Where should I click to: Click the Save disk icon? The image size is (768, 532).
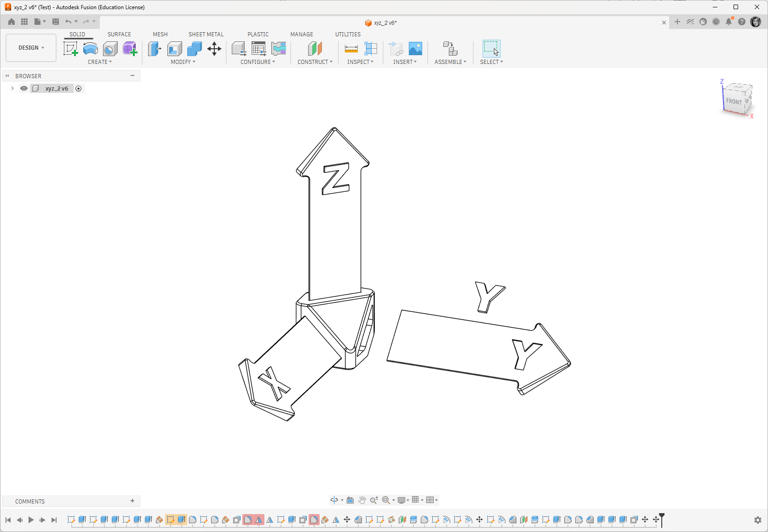pos(56,22)
